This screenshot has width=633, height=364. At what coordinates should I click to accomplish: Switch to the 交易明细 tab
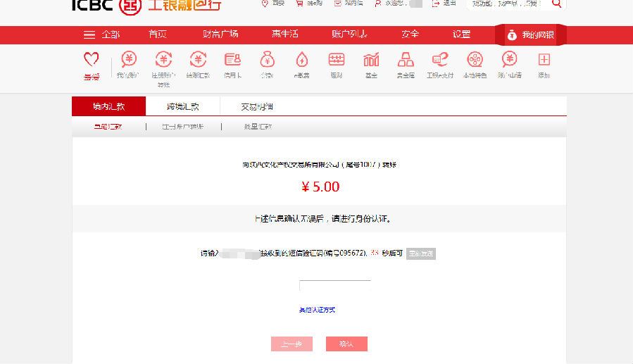pyautogui.click(x=257, y=106)
